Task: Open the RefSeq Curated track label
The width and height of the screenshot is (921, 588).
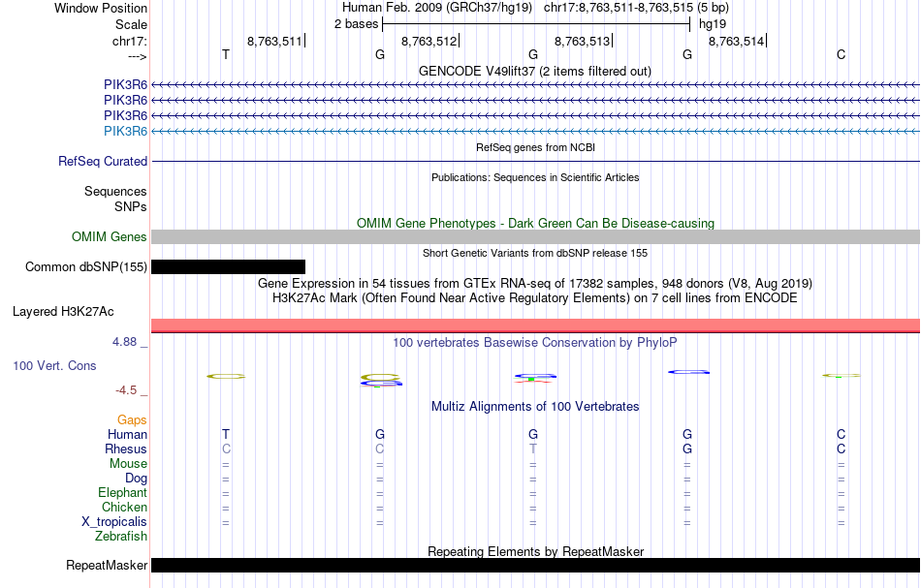Action: [102, 162]
